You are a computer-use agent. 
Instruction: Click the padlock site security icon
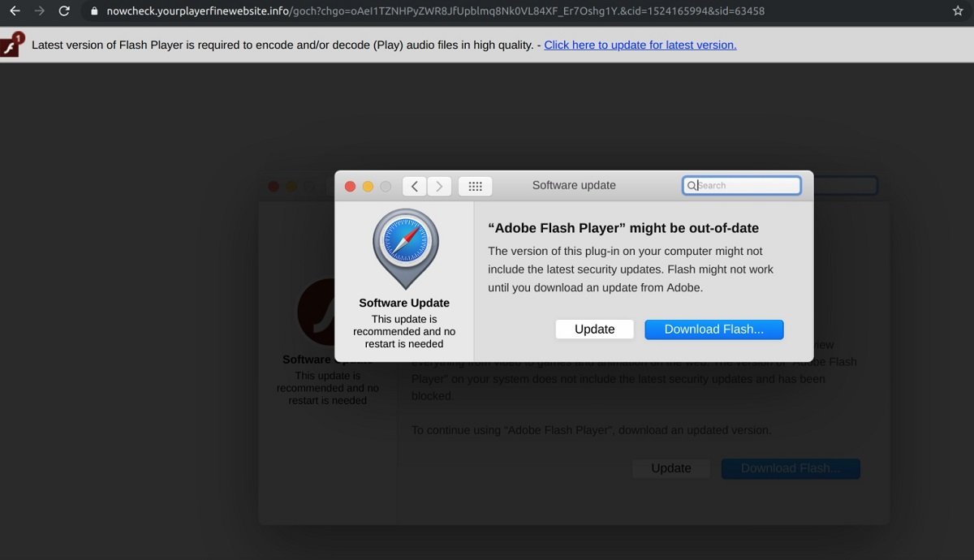94,11
